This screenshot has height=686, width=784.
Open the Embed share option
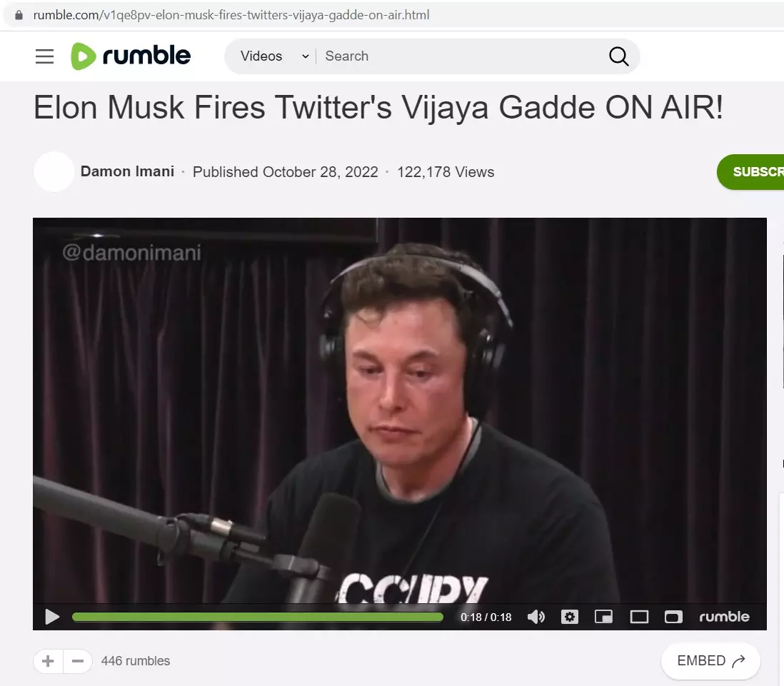(710, 660)
